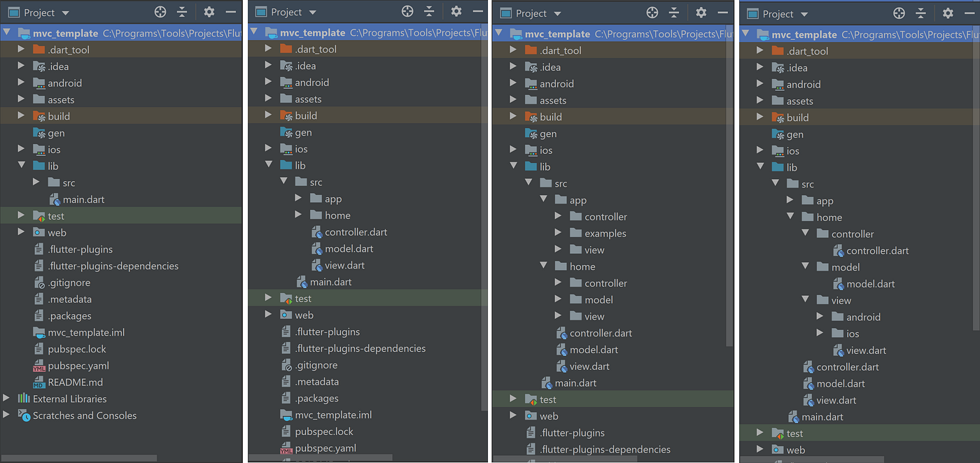Viewport: 980px width, 463px height.
Task: Click the pubspec.yaml YML icon in the first panel
Action: 39,366
